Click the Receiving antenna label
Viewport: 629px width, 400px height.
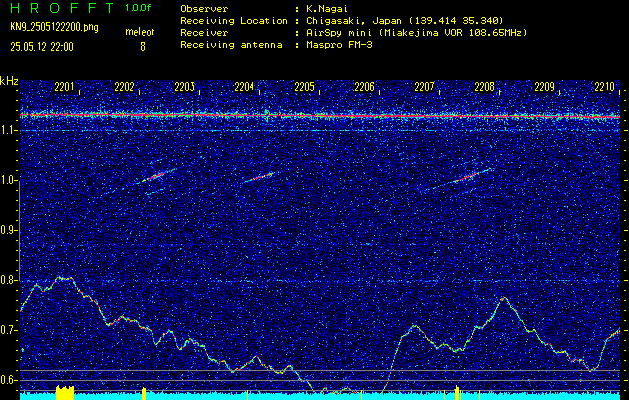(x=231, y=45)
